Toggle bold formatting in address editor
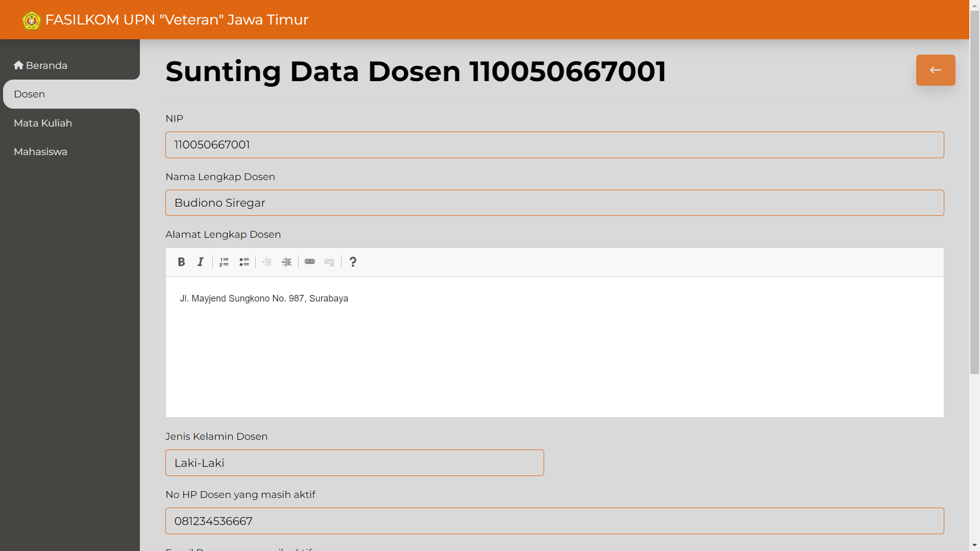This screenshot has height=551, width=980. click(181, 262)
